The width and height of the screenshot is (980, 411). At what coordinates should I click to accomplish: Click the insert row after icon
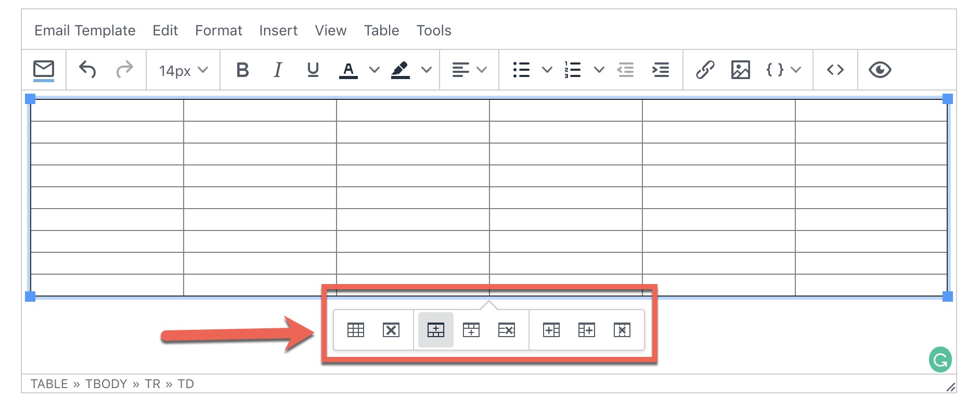pyautogui.click(x=471, y=330)
